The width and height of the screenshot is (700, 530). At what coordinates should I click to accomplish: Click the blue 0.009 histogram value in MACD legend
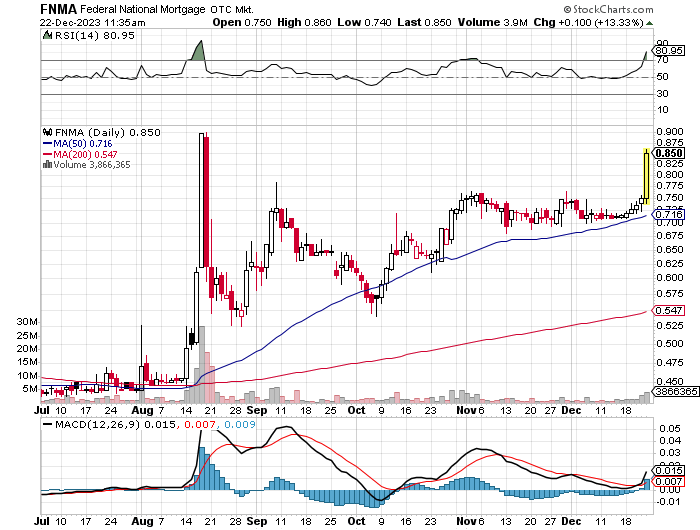(x=240, y=424)
